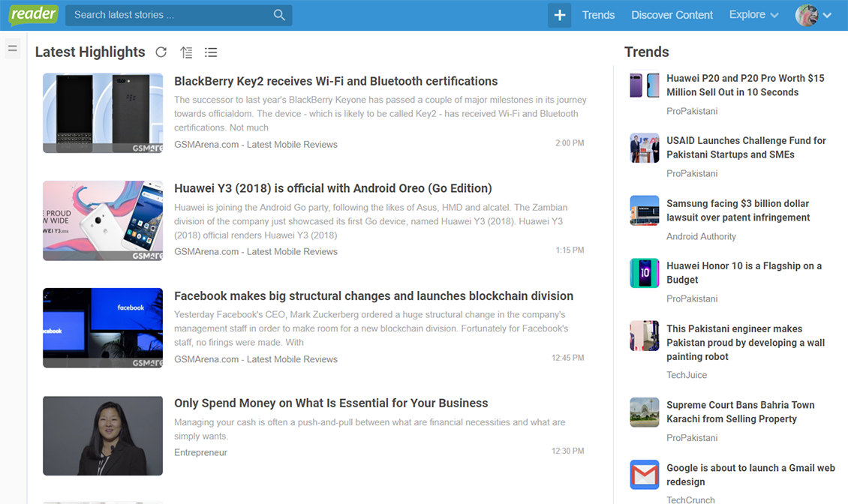Open Pakistani engineer painting robot story
The image size is (848, 504).
coord(745,342)
